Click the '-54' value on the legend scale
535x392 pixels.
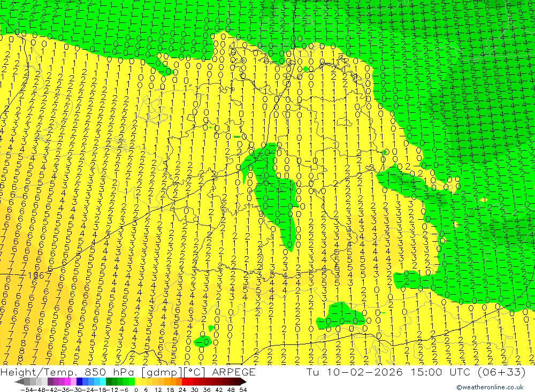pos(27,390)
